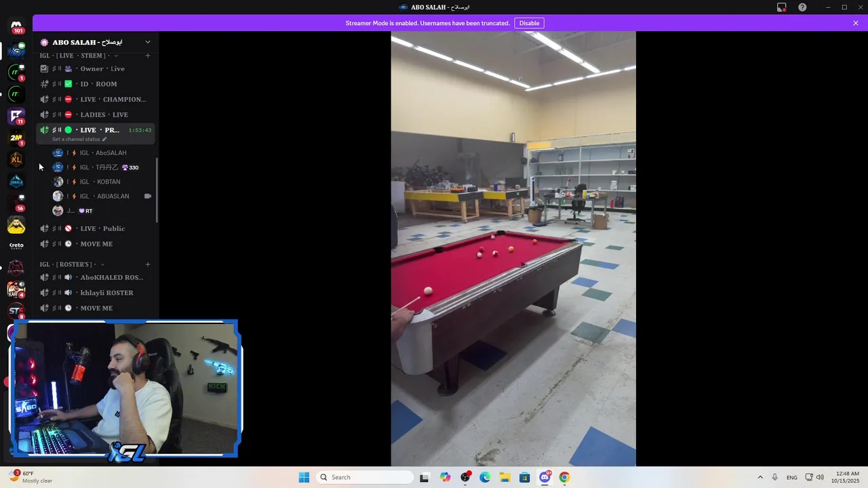Open volume and network tray icons

point(814,477)
